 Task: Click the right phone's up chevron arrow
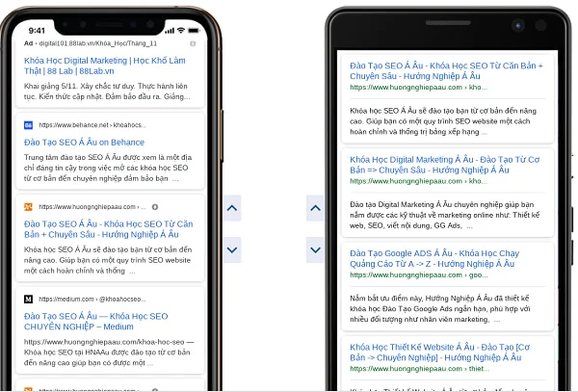click(315, 208)
